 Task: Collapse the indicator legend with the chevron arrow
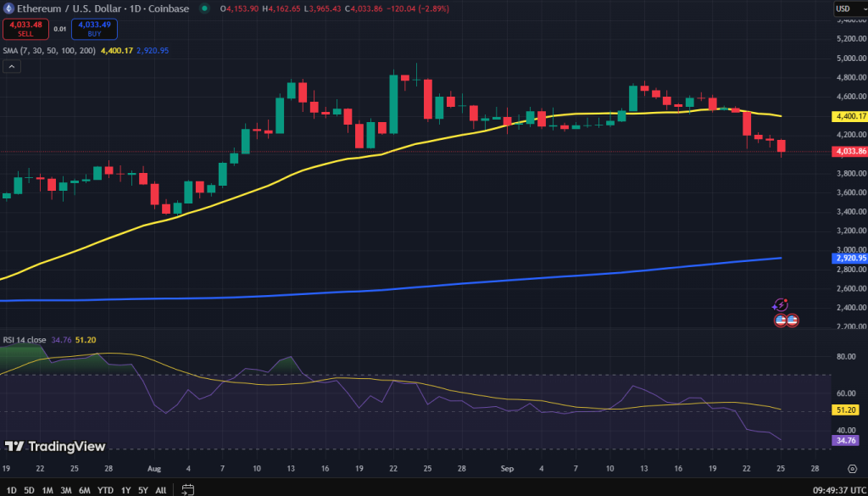[12, 67]
